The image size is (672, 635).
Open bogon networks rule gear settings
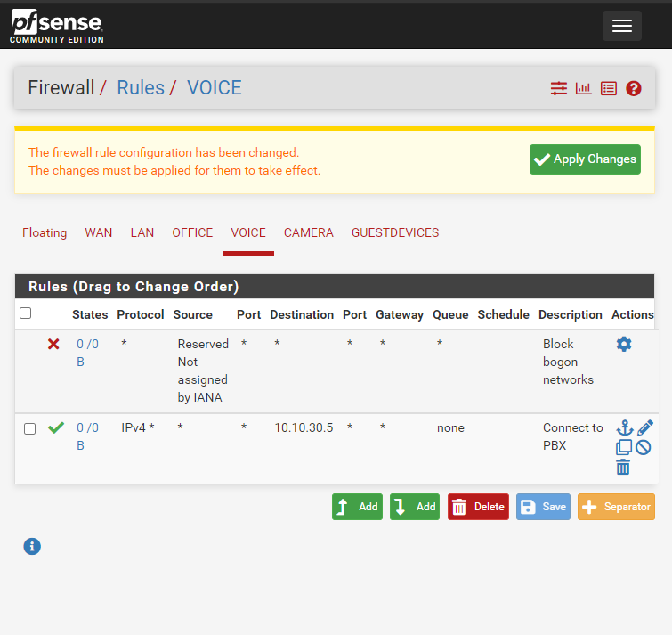(x=624, y=344)
